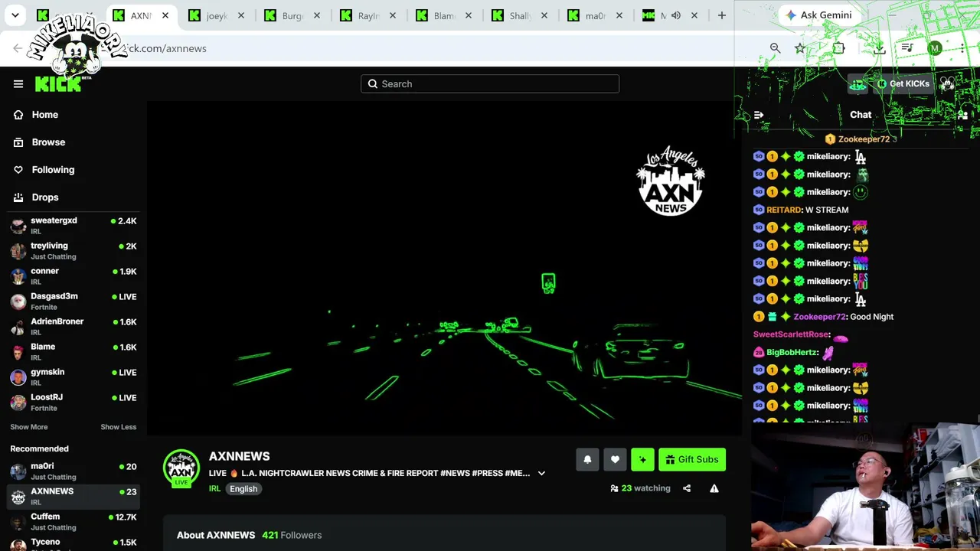Click the AXNEWS stream video player

(444, 268)
